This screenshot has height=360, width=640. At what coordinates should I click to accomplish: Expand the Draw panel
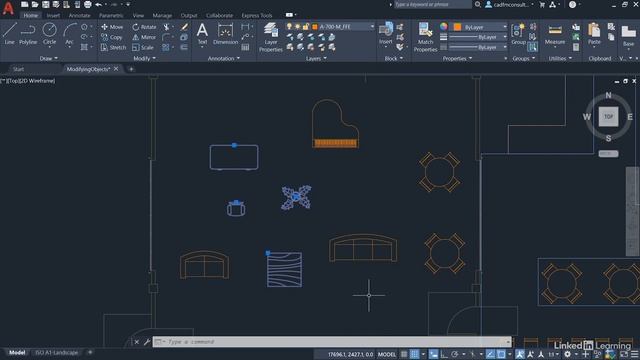coord(49,58)
